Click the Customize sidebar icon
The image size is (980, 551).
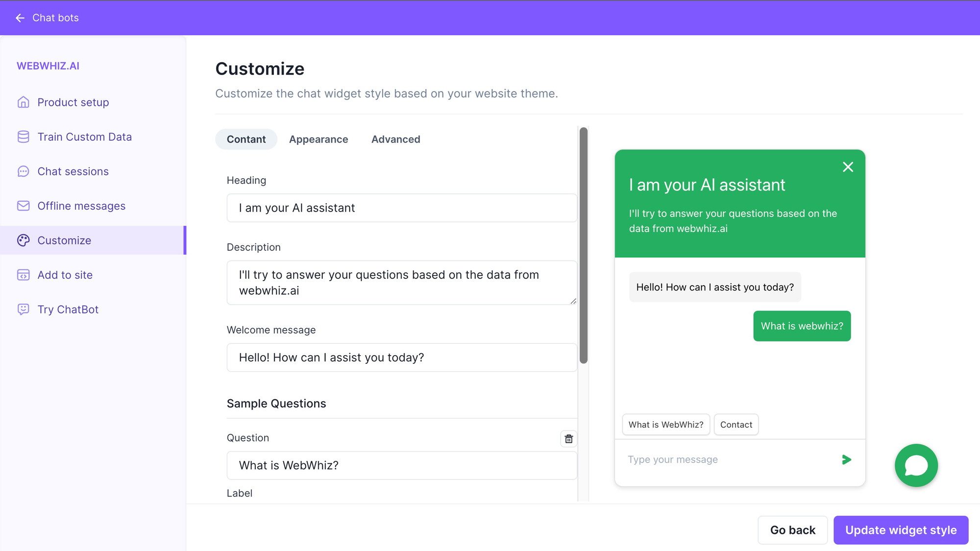tap(23, 240)
